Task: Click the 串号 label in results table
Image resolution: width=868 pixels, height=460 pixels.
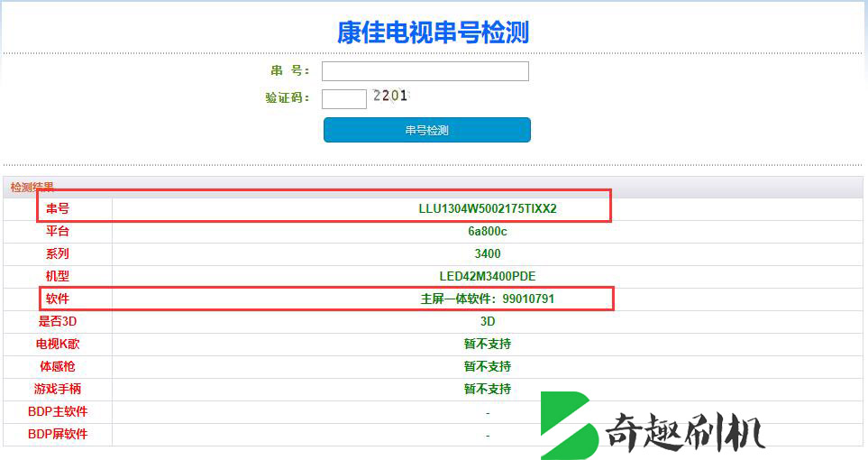Action: click(x=58, y=208)
